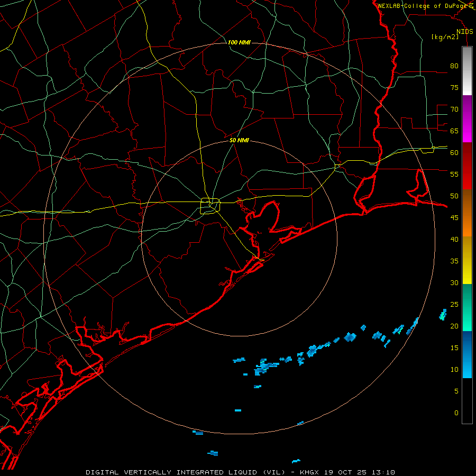Click the 70 value on color scale
Viewport: 476px width, 476px height.
(454, 109)
